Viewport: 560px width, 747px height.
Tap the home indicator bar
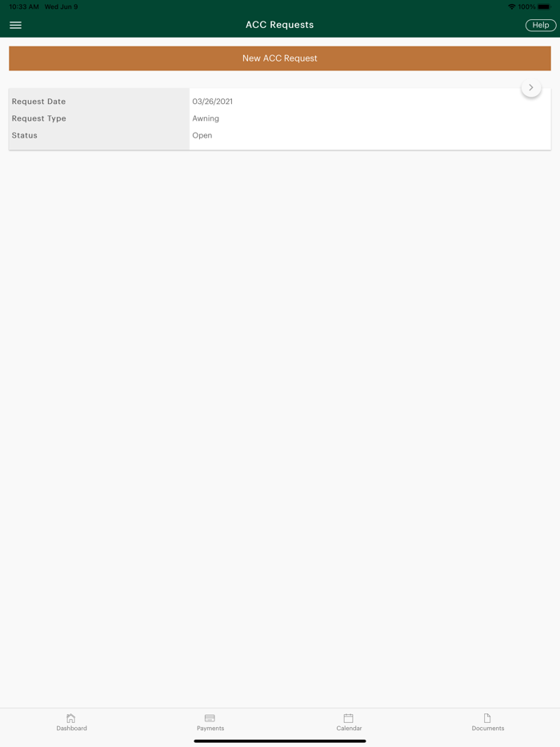280,741
